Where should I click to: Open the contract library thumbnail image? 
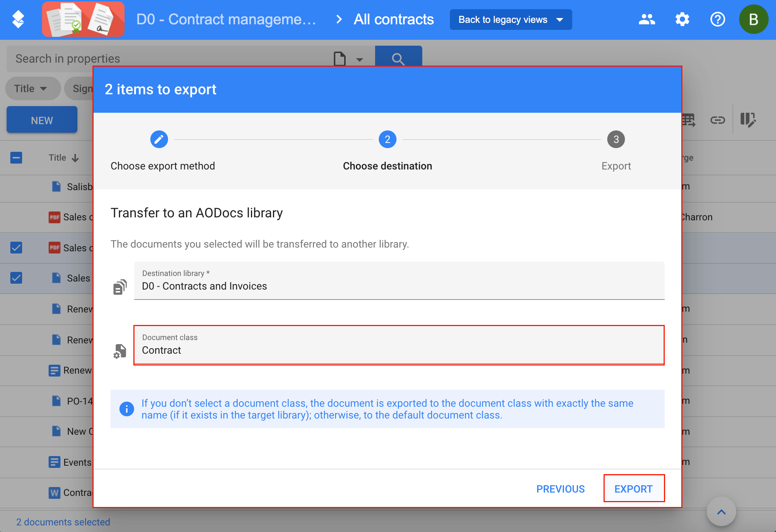[83, 19]
